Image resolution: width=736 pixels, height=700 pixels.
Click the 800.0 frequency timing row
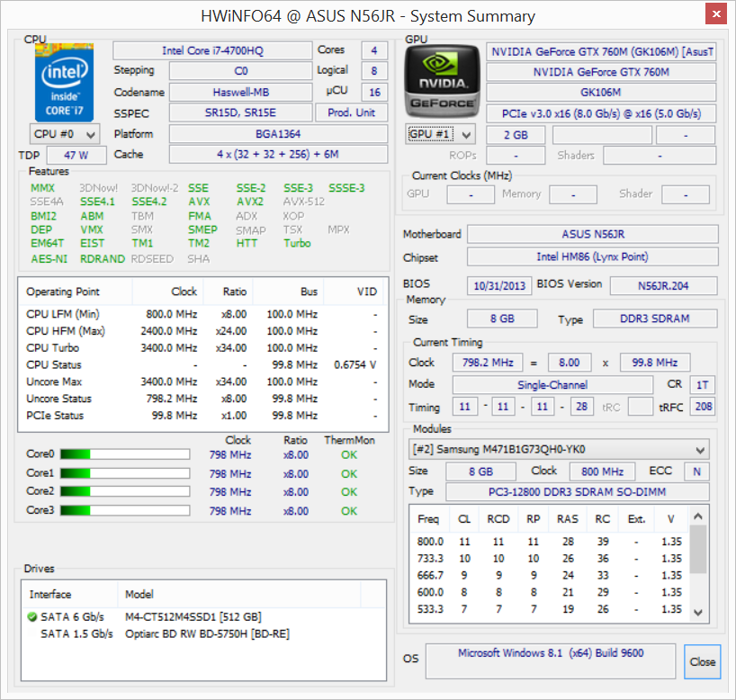549,542
